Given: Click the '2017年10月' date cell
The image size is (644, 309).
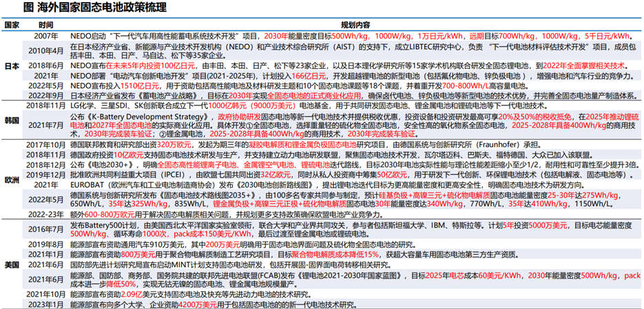Looking at the screenshot, I should tap(46, 145).
